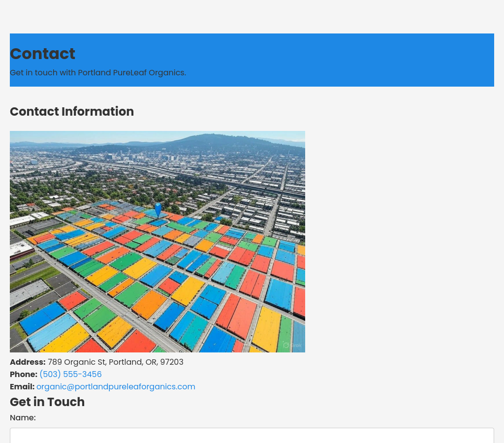The height and width of the screenshot is (443, 504).
Task: Click the bold "Phone:" label
Action: point(24,375)
